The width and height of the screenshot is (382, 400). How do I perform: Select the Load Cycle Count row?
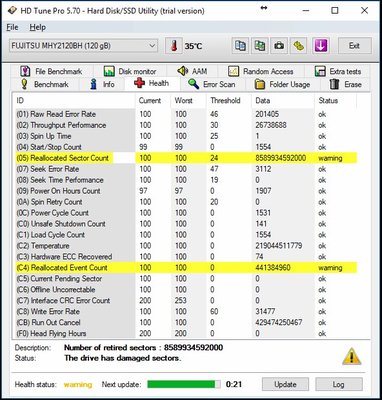185,235
